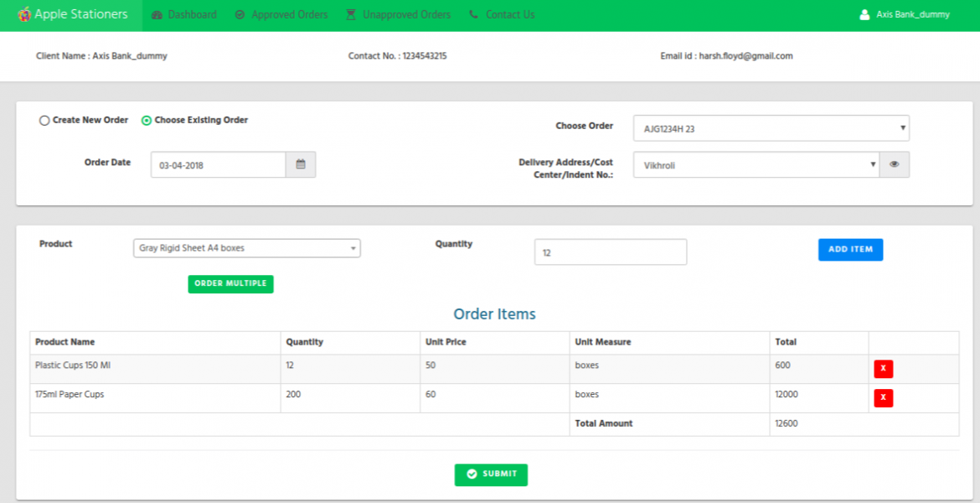Remove Plastic Cups 150 Ml via red X
980x503 pixels.
883,369
